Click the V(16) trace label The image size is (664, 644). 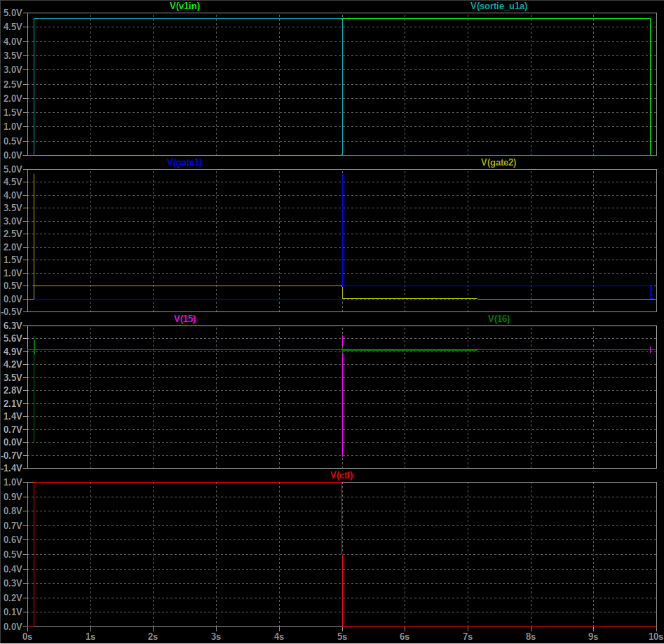pyautogui.click(x=499, y=318)
